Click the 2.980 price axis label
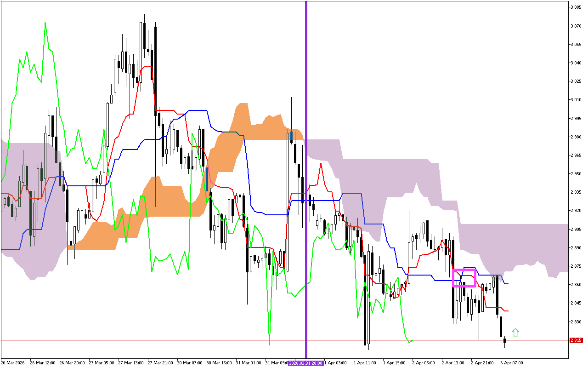Screen dimensions: 588x368 click(576, 137)
